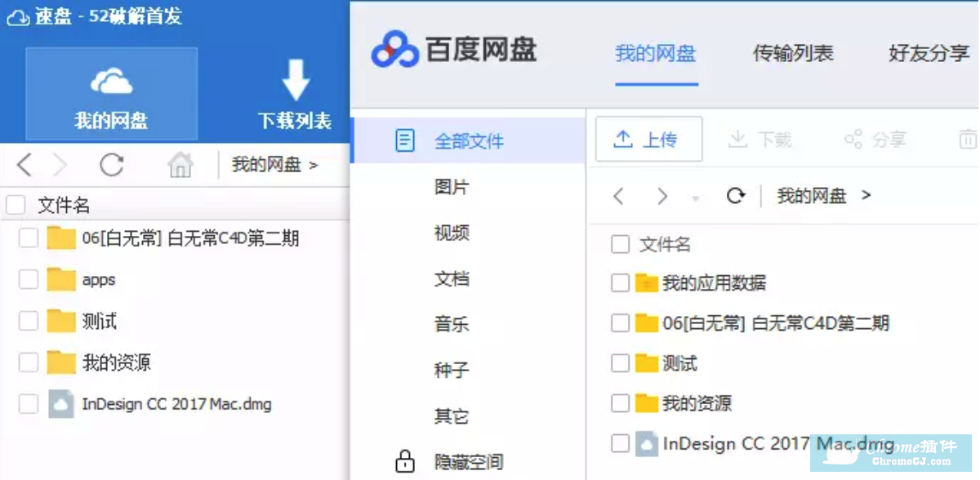Image resolution: width=980 pixels, height=480 pixels.
Task: Click 全部文件 document icon in sidebar
Action: pos(405,140)
